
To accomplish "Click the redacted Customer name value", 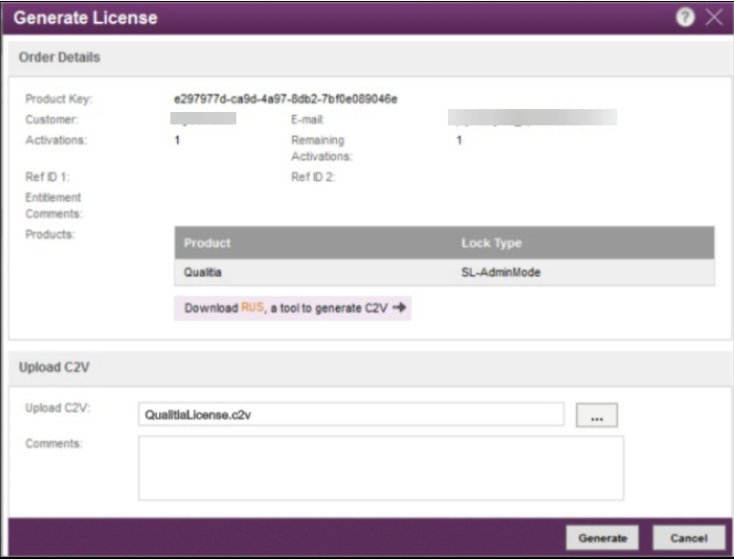I will click(203, 119).
